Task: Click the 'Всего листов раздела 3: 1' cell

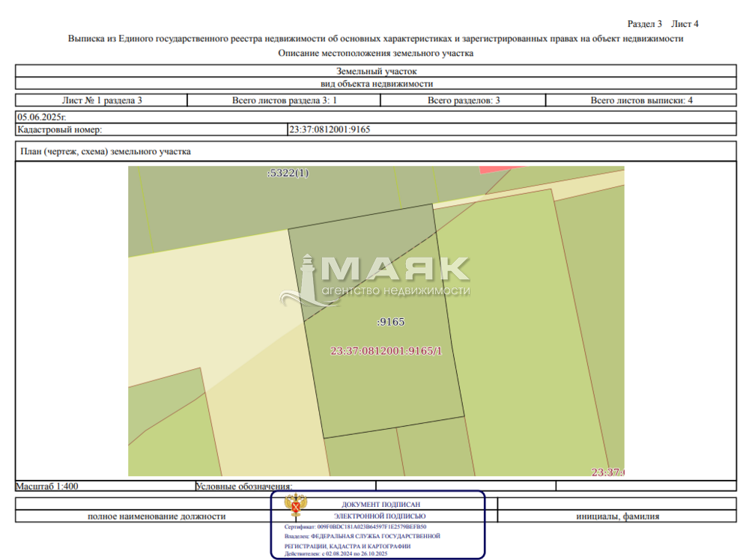Action: (285, 100)
